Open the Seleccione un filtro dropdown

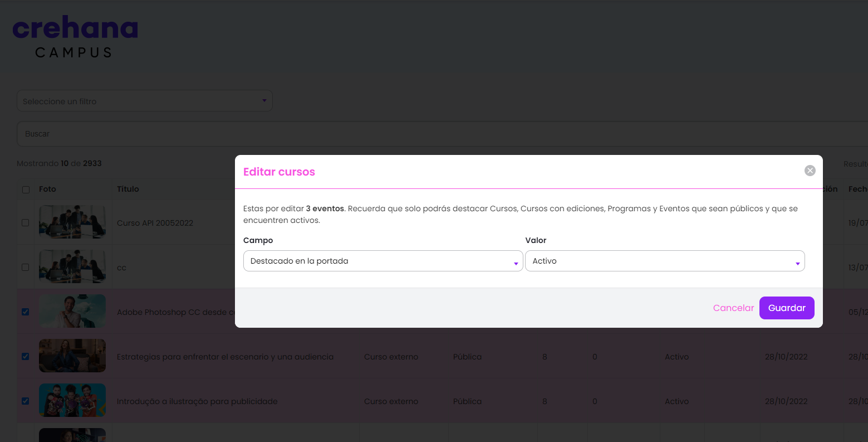click(x=145, y=101)
